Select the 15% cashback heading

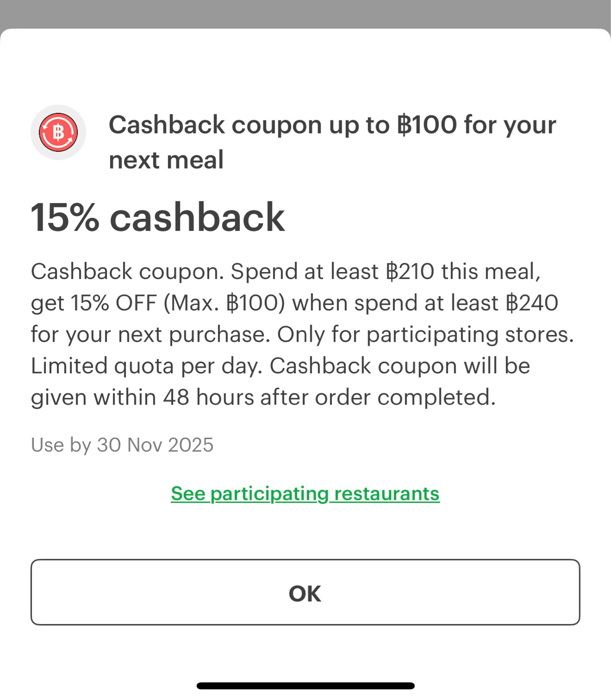pyautogui.click(x=158, y=217)
